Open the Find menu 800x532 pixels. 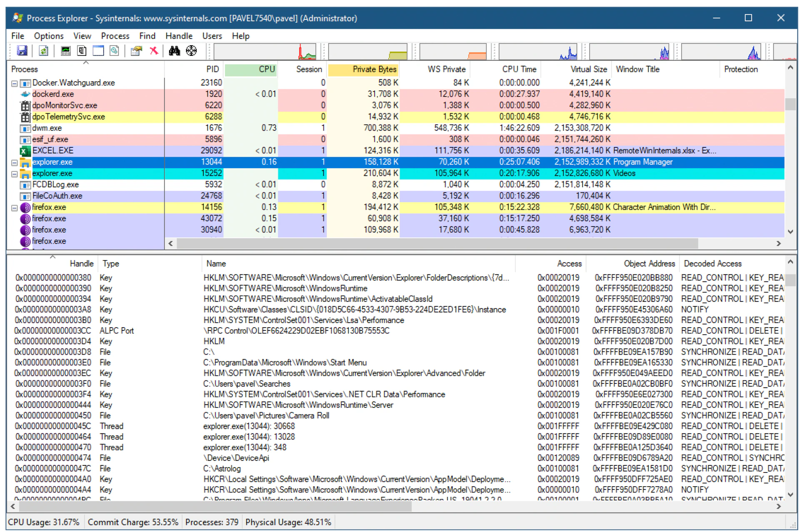147,36
